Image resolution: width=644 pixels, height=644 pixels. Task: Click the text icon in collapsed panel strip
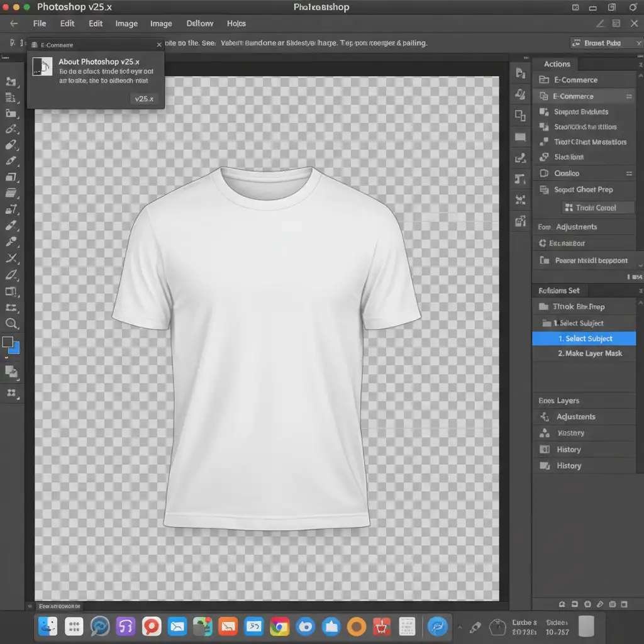coord(520,179)
